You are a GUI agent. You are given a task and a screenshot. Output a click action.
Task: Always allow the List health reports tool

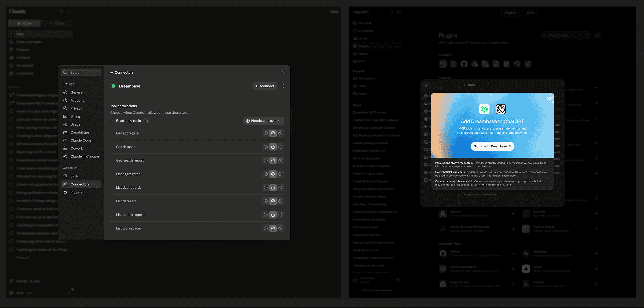266,215
